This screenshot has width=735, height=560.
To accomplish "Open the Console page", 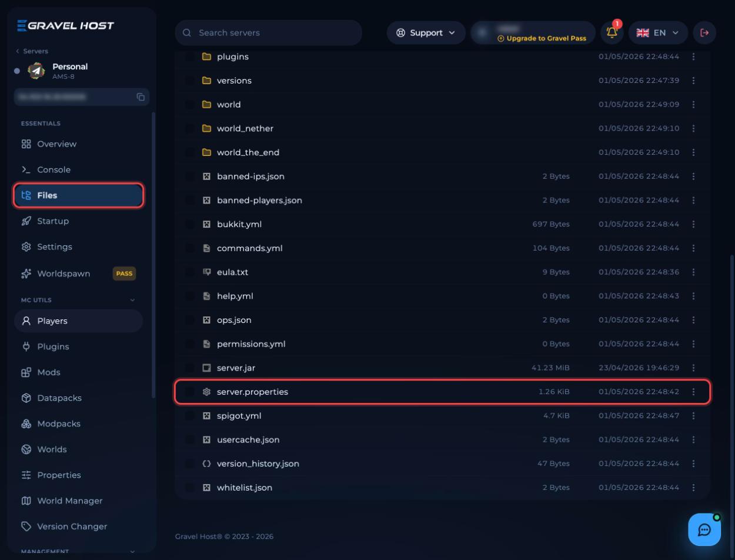I will point(78,169).
